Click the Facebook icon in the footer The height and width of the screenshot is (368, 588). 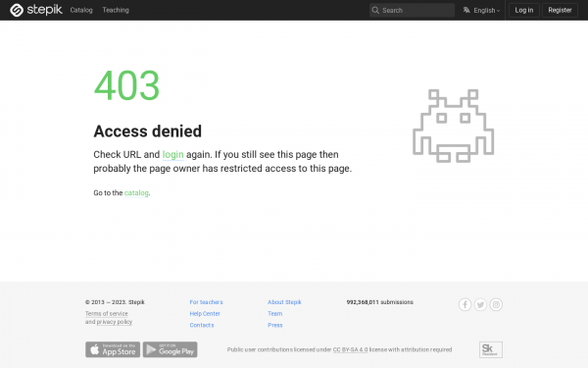coord(465,304)
